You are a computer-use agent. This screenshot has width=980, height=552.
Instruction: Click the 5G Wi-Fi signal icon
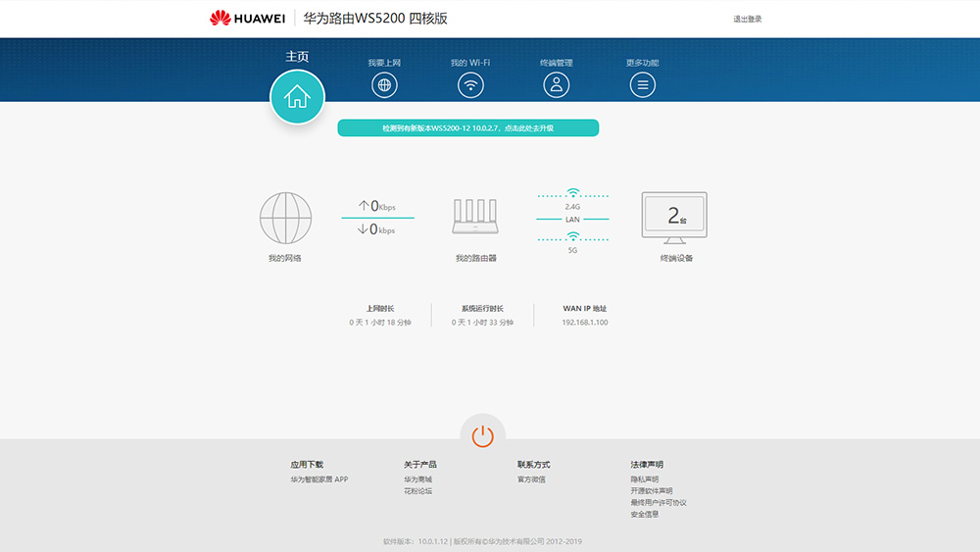click(573, 236)
